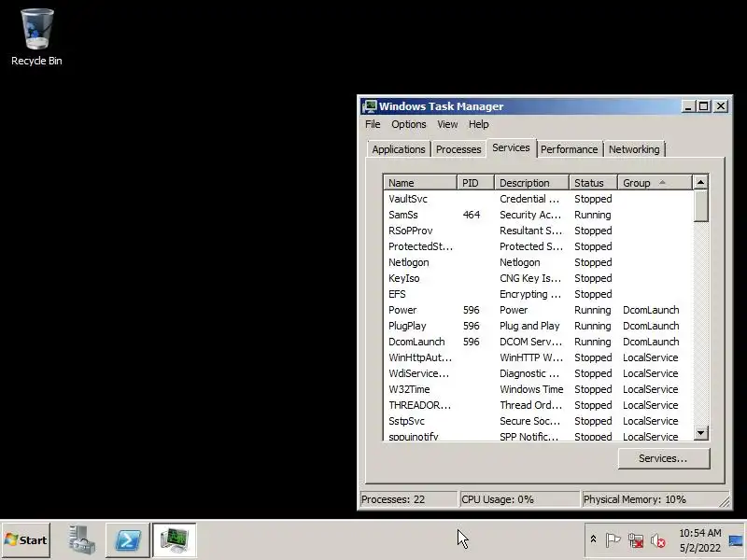Click the services list scrollbar thumb
The image size is (747, 560).
[x=700, y=205]
